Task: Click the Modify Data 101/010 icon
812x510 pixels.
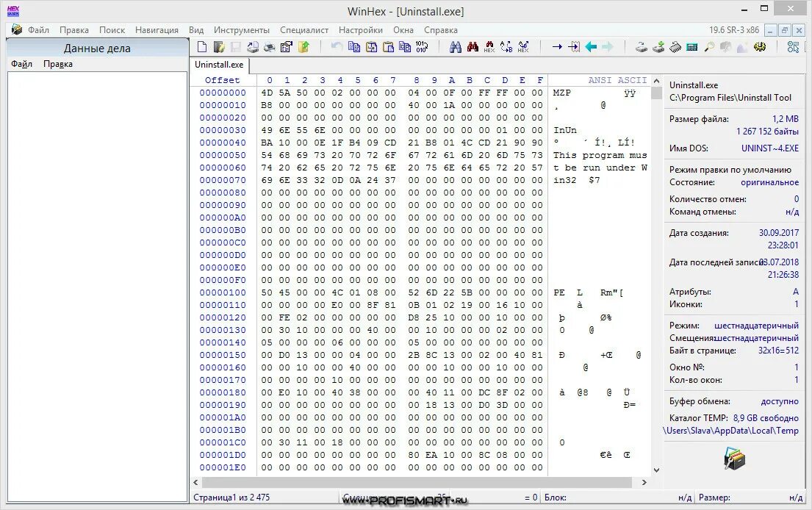Action: click(x=422, y=47)
